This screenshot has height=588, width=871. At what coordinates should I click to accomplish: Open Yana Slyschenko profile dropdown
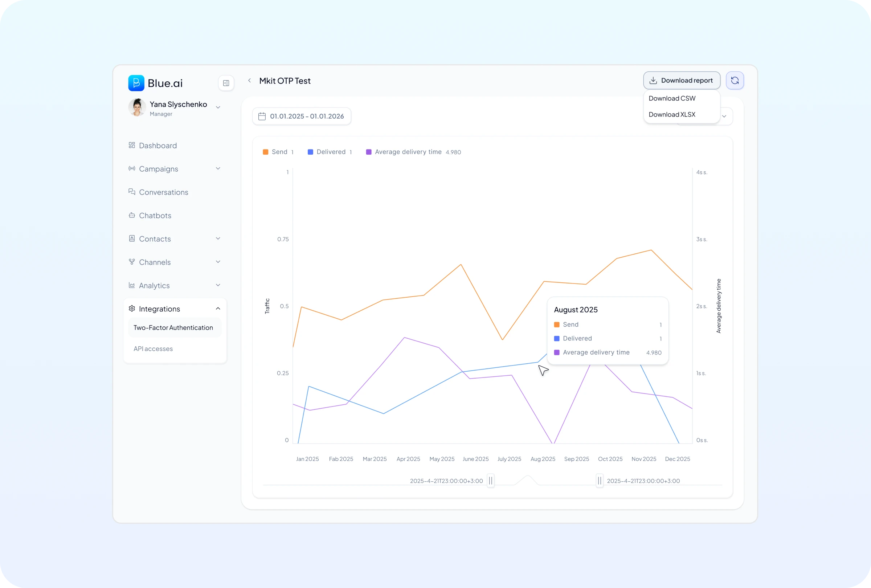click(218, 107)
